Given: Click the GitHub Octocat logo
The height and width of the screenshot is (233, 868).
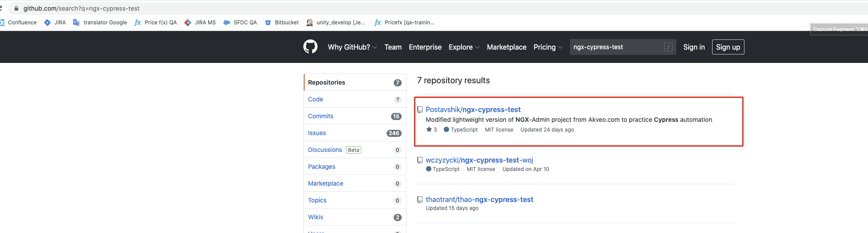Looking at the screenshot, I should [310, 47].
